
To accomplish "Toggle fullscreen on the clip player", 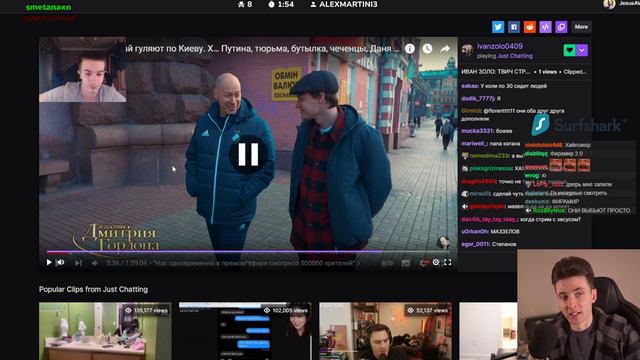I will 447,262.
